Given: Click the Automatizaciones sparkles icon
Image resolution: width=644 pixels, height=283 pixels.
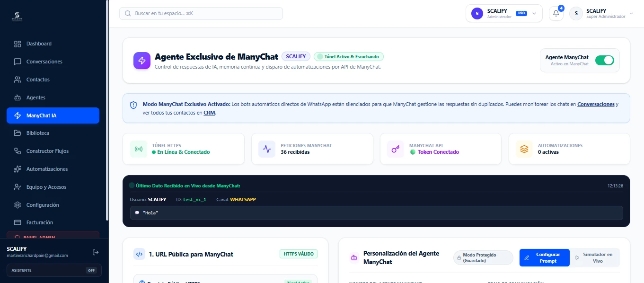Looking at the screenshot, I should click(x=18, y=169).
